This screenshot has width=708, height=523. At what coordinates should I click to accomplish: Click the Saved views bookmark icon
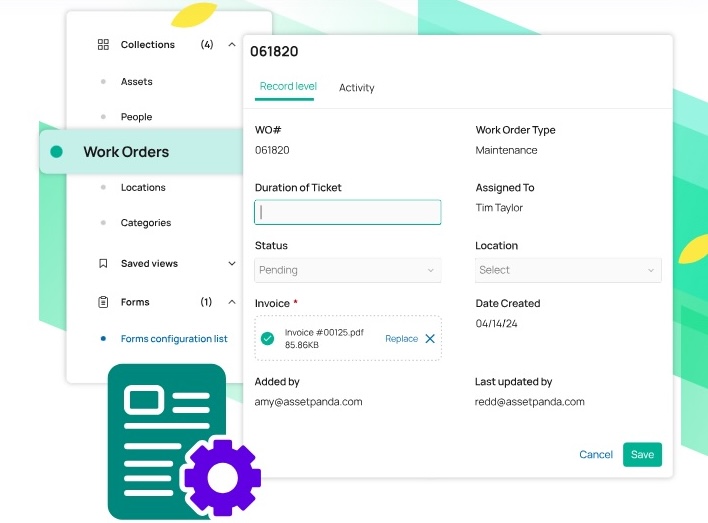pos(103,264)
